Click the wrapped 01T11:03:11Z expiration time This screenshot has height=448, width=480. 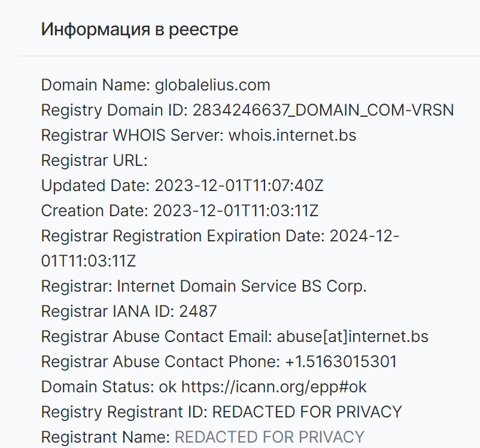(89, 261)
